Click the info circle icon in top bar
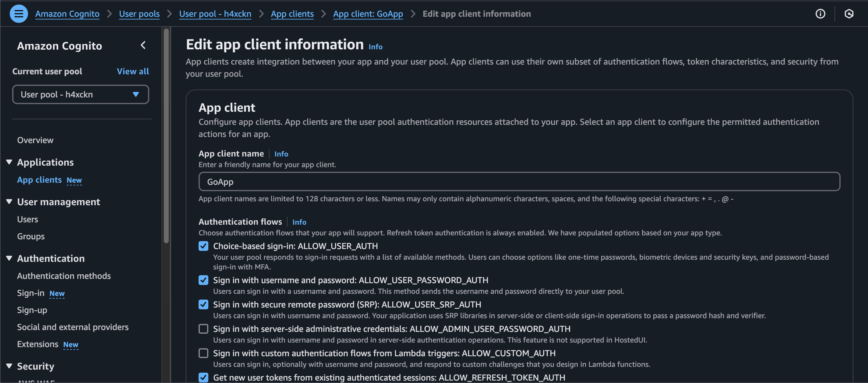868x383 pixels. tap(820, 14)
